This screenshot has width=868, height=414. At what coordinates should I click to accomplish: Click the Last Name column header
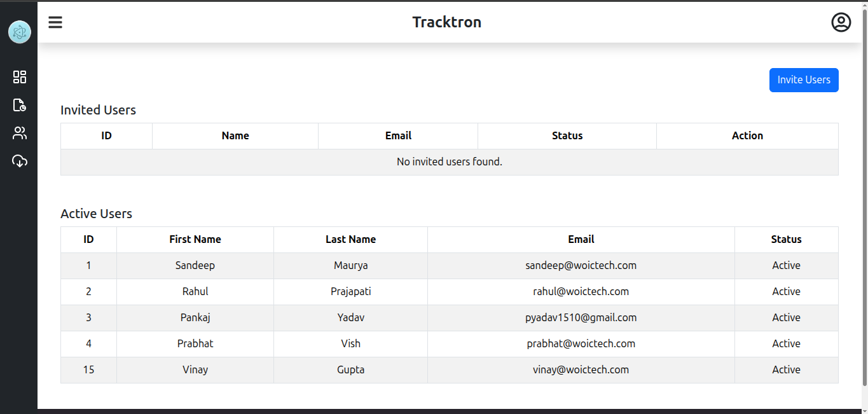(x=350, y=240)
